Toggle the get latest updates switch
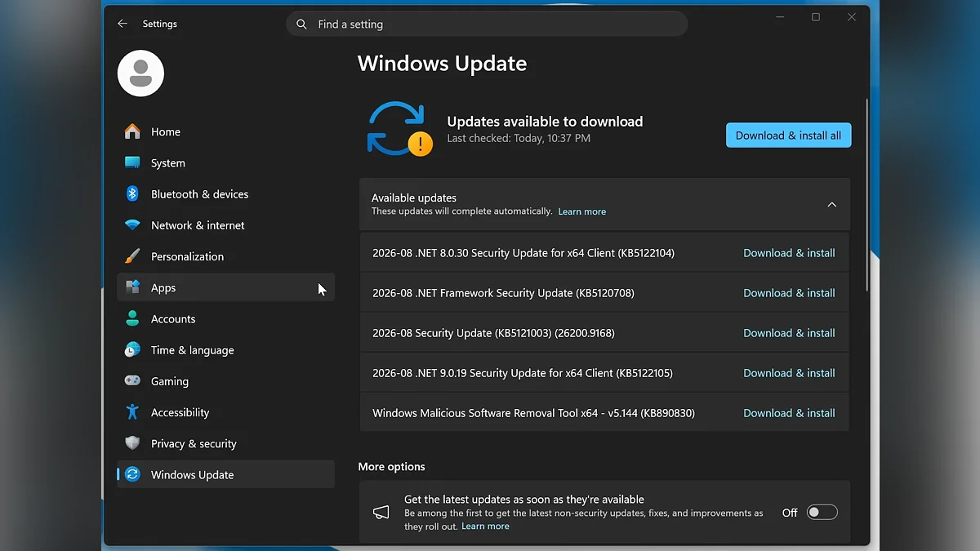The image size is (980, 551). 822,513
